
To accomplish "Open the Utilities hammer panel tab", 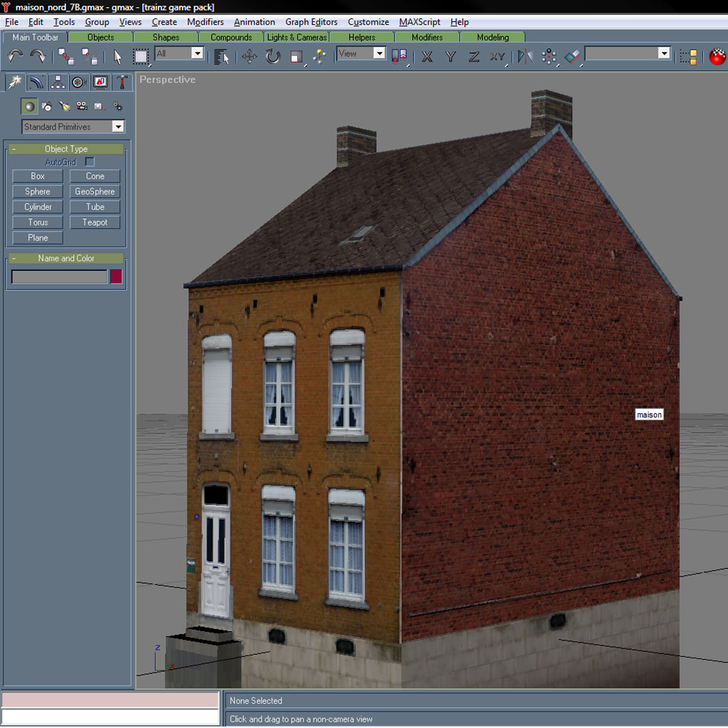I will click(x=122, y=82).
